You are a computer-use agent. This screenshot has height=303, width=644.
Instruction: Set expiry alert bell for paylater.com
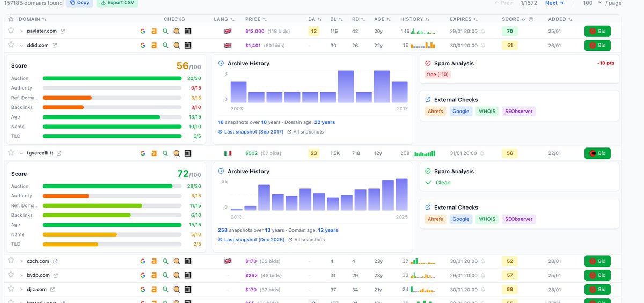(x=482, y=31)
